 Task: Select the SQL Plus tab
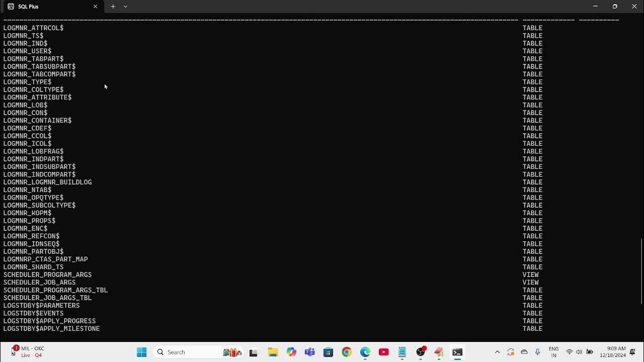coord(52,7)
